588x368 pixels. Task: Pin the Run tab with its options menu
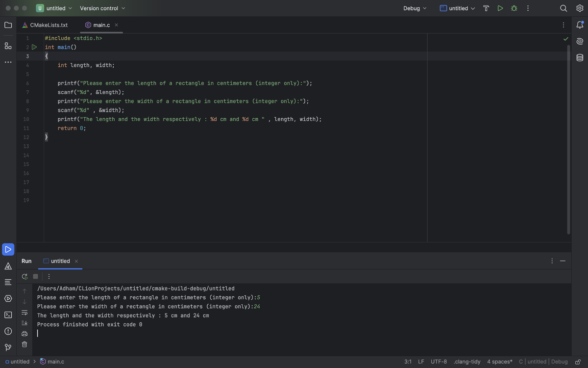(x=552, y=261)
